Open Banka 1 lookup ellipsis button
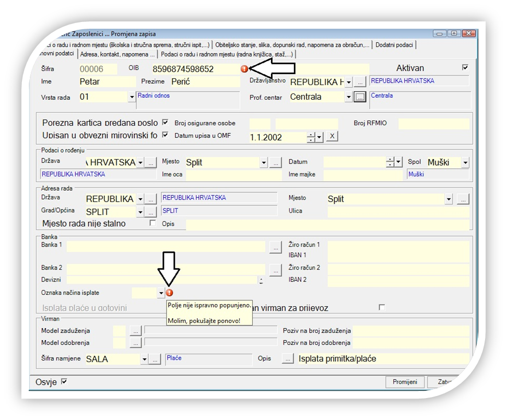This screenshot has width=507, height=420. tap(276, 247)
